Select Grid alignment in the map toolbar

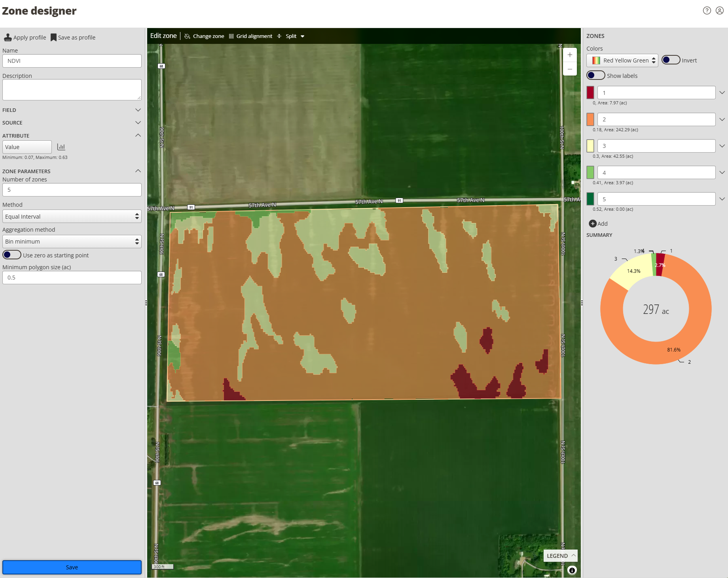pos(254,36)
